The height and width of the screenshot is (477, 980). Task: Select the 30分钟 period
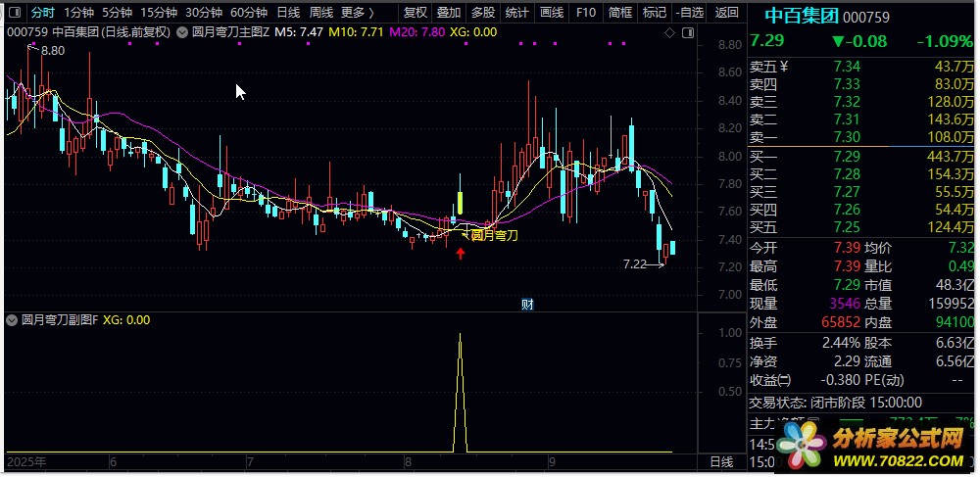click(204, 13)
